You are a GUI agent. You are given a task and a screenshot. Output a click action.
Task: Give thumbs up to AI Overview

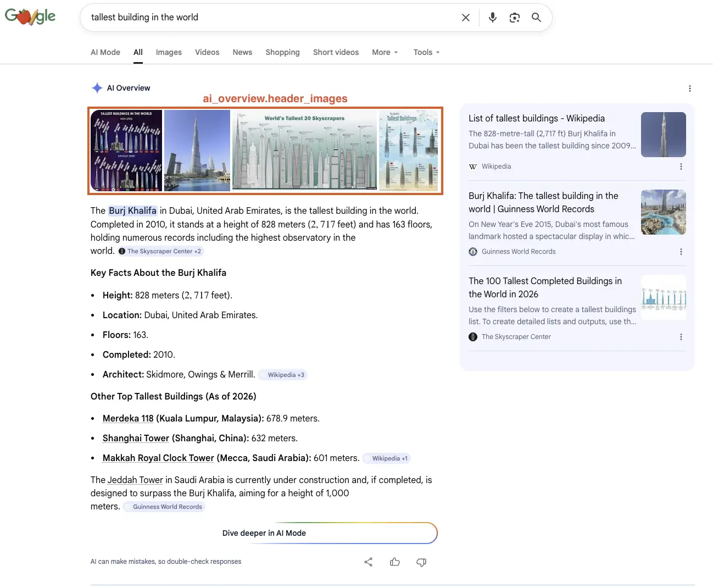click(x=395, y=562)
